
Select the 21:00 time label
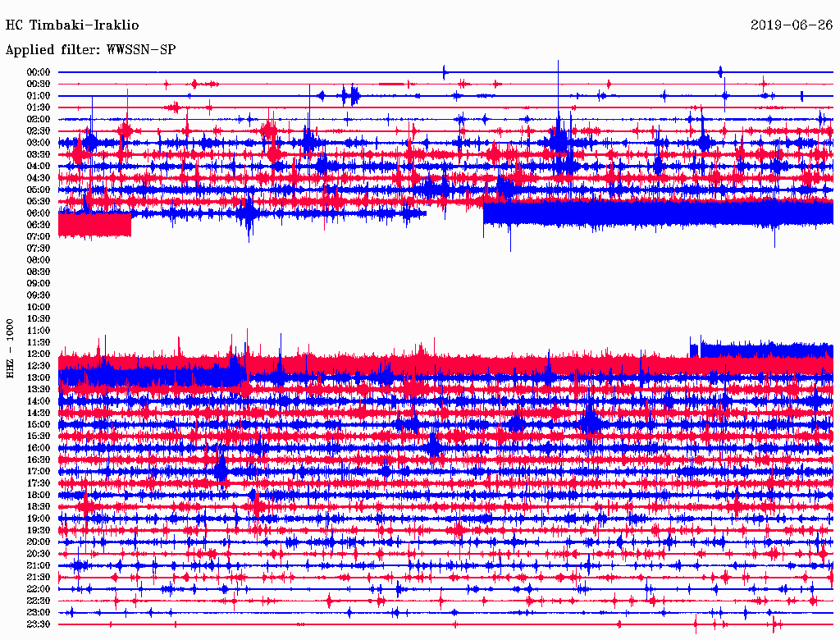39,565
